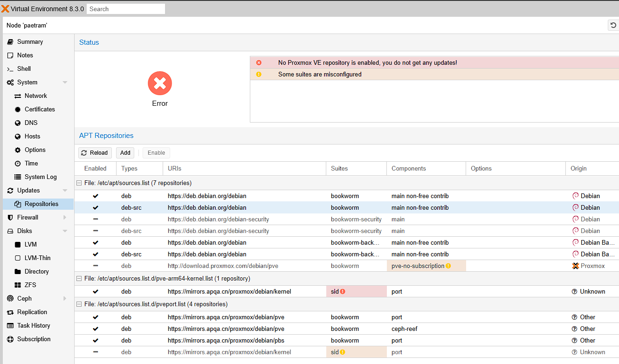Collapse the System menu arrow
The height and width of the screenshot is (364, 619).
coord(65,82)
